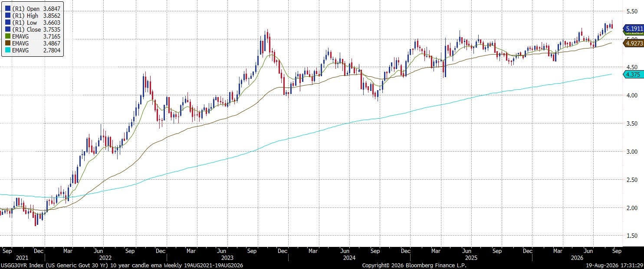Click the 3.00 y-axis label

click(632, 152)
